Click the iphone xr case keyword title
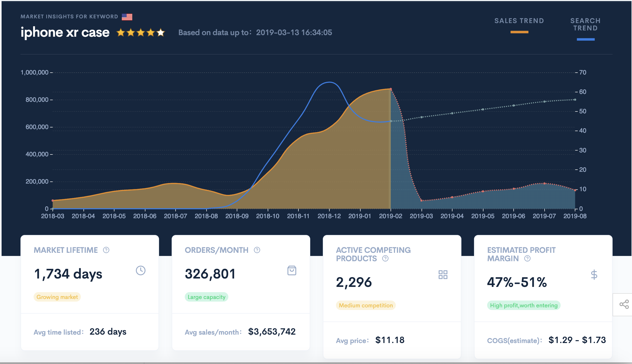632x364 pixels. point(65,33)
